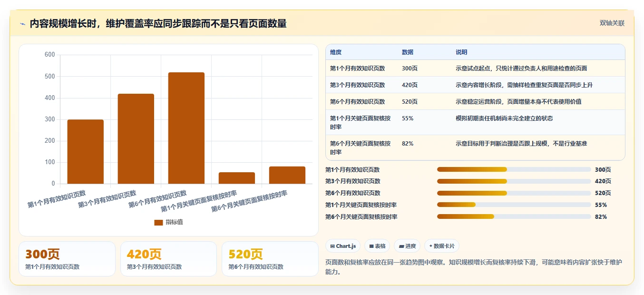Click the table cell 第1个月有效知识页数
The height and width of the screenshot is (295, 644).
pos(358,69)
